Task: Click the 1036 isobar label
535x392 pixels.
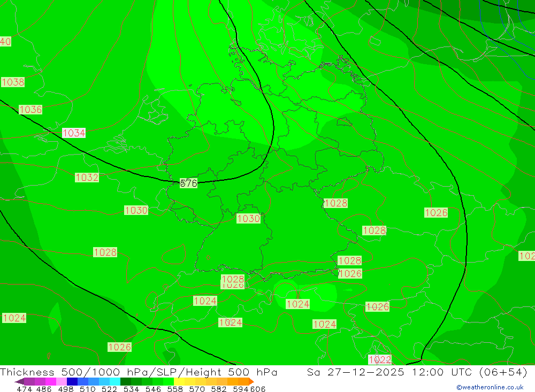Action: [30, 110]
